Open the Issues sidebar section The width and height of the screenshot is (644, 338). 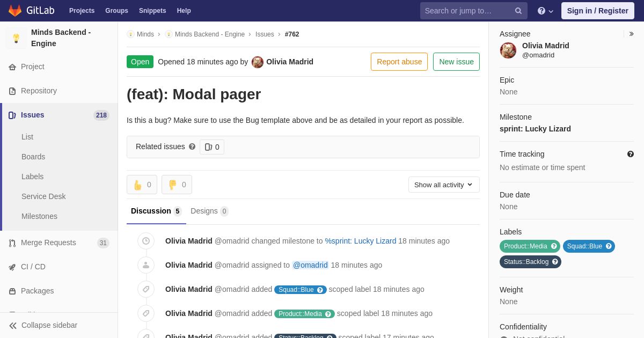pyautogui.click(x=59, y=115)
